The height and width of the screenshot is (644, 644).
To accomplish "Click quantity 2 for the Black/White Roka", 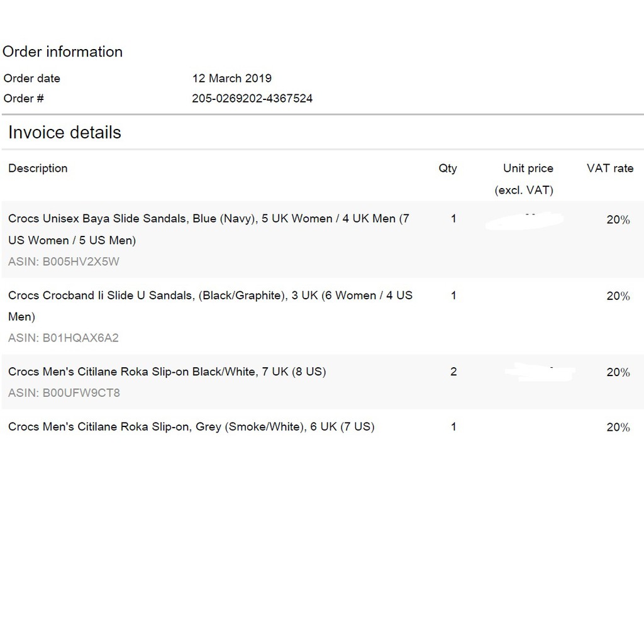I will 453,372.
